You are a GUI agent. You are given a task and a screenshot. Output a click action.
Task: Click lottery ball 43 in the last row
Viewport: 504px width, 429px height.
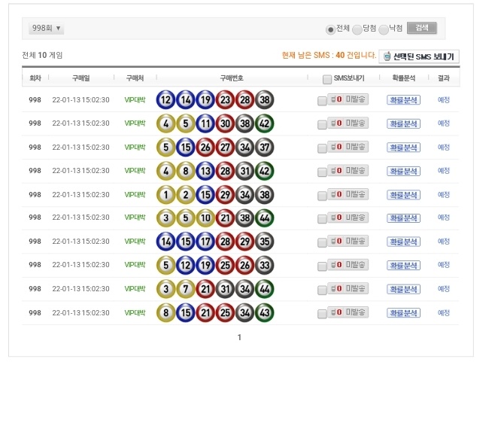click(264, 312)
